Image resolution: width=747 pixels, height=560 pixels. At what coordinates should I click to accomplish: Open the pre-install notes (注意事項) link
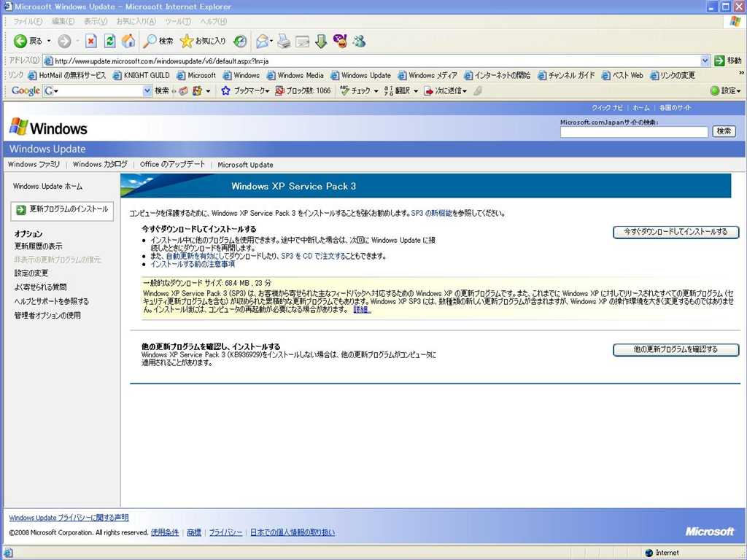(x=193, y=264)
